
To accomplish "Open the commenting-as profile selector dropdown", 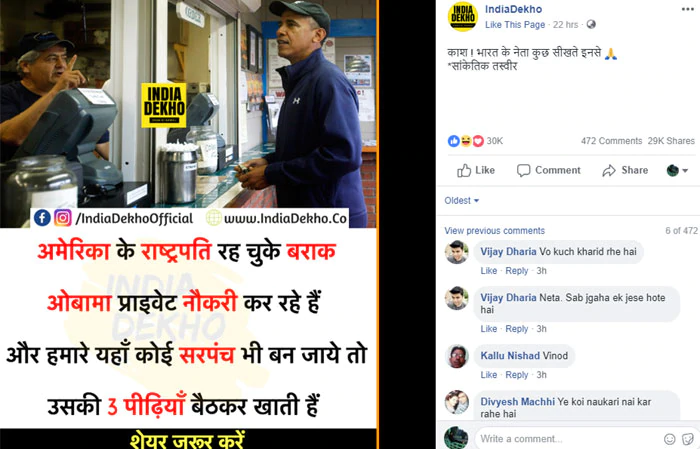I will 677,170.
